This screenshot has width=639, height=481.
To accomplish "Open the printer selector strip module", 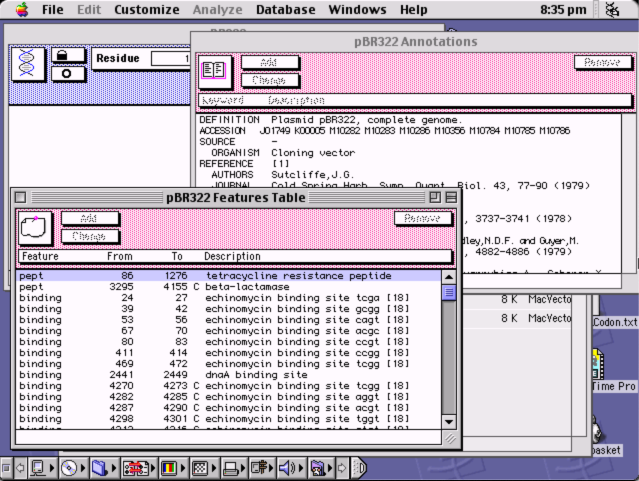I will coord(230,468).
